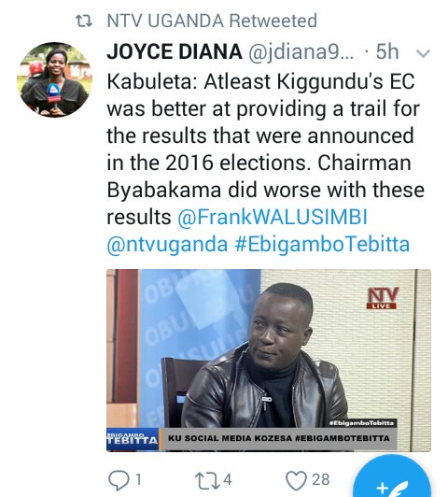Image resolution: width=448 pixels, height=497 pixels.
Task: Tap the like count number 28
Action: click(x=321, y=479)
